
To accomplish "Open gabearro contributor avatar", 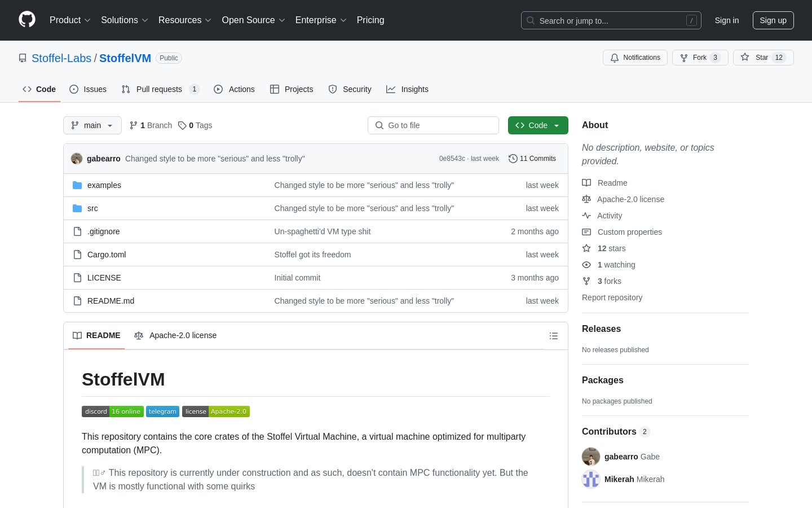I will 591,457.
